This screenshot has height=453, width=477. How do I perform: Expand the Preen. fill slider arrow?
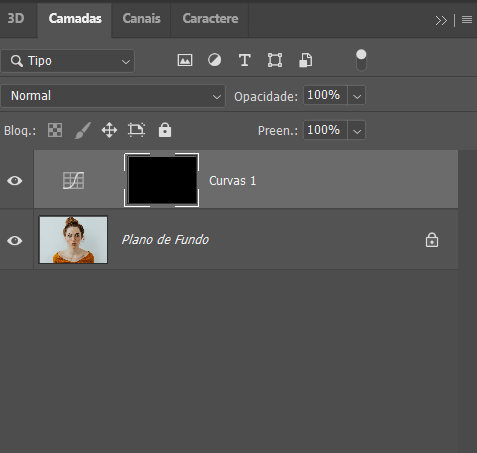[x=357, y=130]
